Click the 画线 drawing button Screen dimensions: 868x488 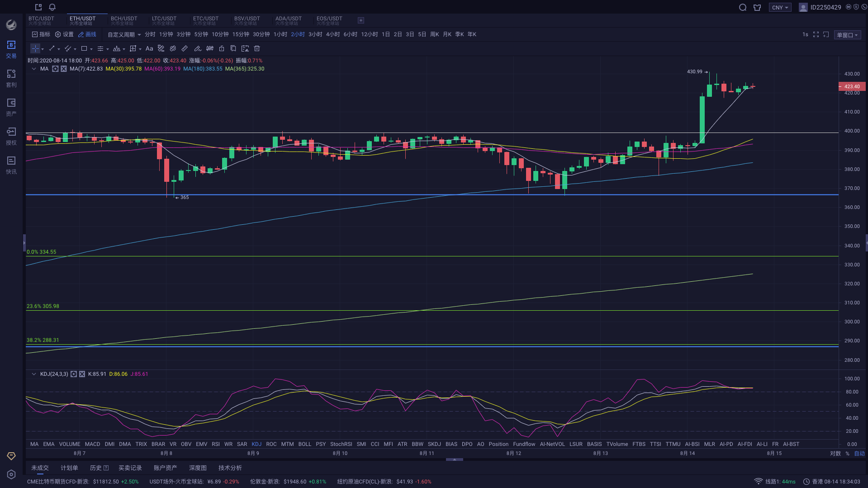[87, 34]
